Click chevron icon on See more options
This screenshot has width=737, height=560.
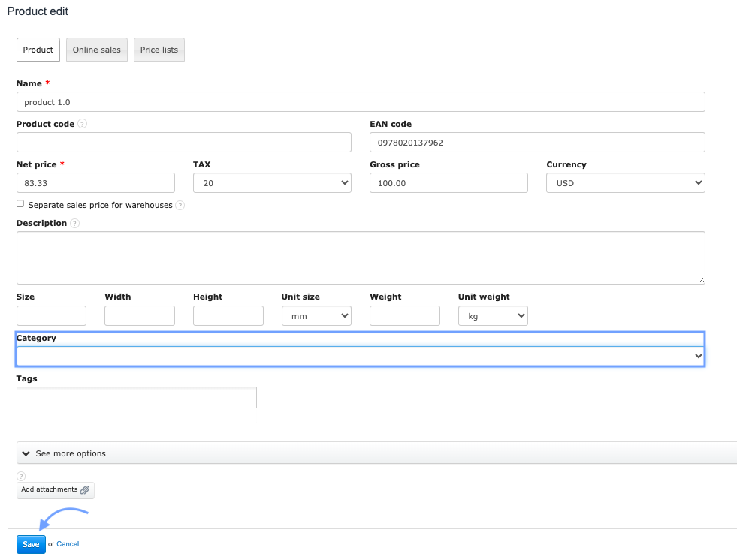pyautogui.click(x=26, y=453)
